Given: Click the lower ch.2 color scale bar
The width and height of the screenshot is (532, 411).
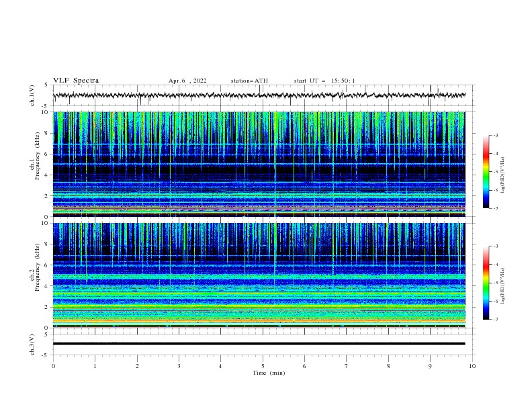Looking at the screenshot, I should click(486, 283).
